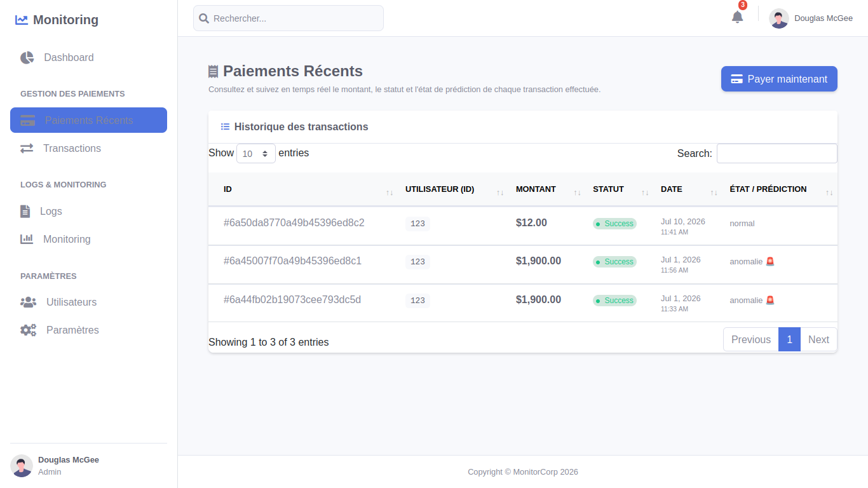Click the list icon next to Historique des transactions
This screenshot has height=488, width=868.
point(225,126)
